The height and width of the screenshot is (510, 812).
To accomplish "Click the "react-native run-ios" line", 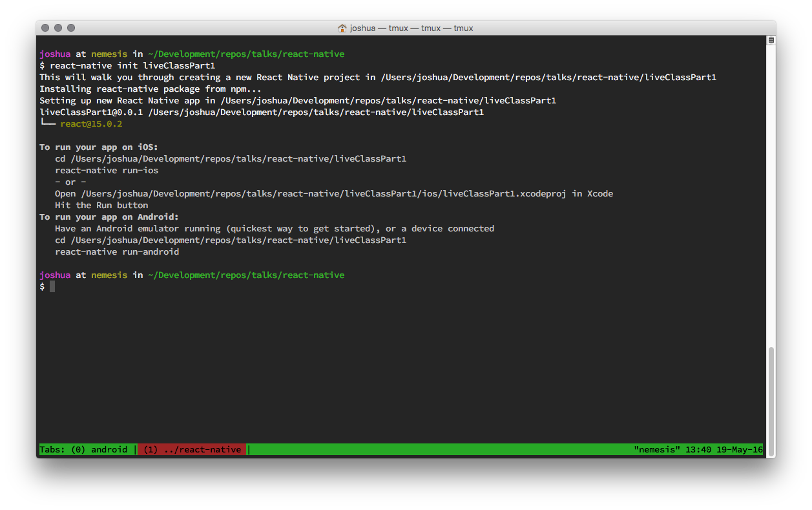I will pos(107,171).
